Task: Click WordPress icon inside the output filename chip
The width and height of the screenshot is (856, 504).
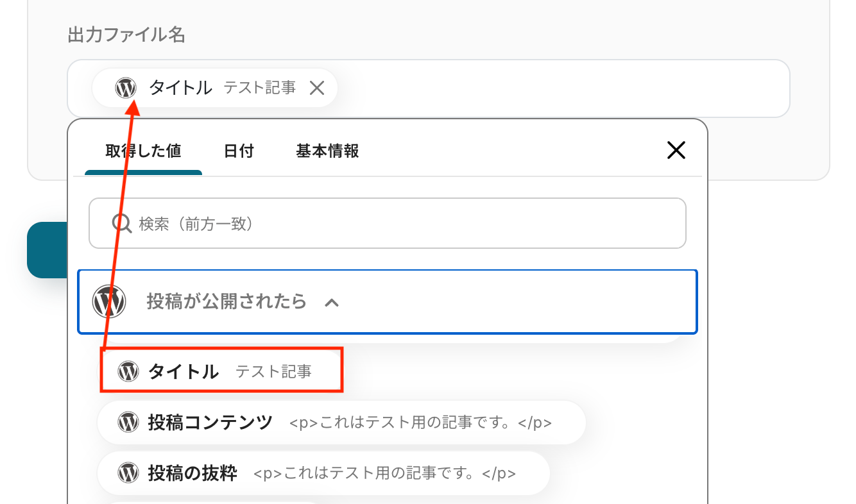Action: click(126, 88)
